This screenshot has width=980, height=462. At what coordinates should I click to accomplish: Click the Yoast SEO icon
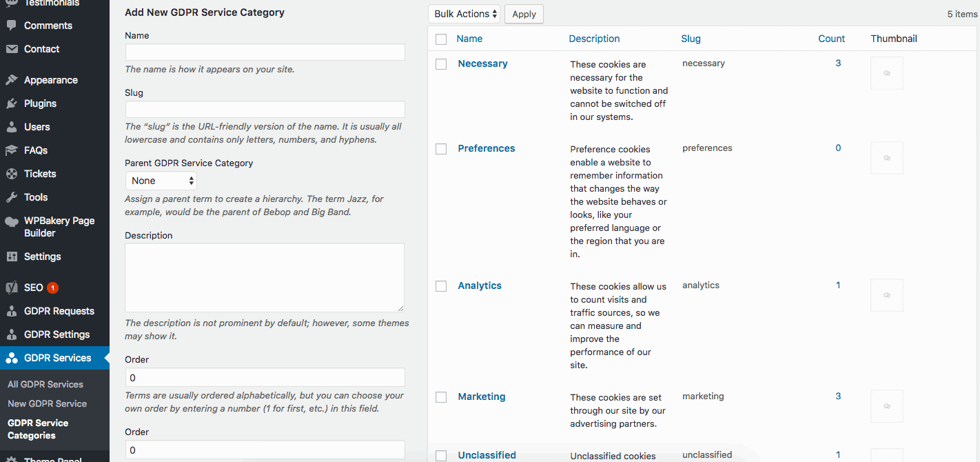coord(12,288)
